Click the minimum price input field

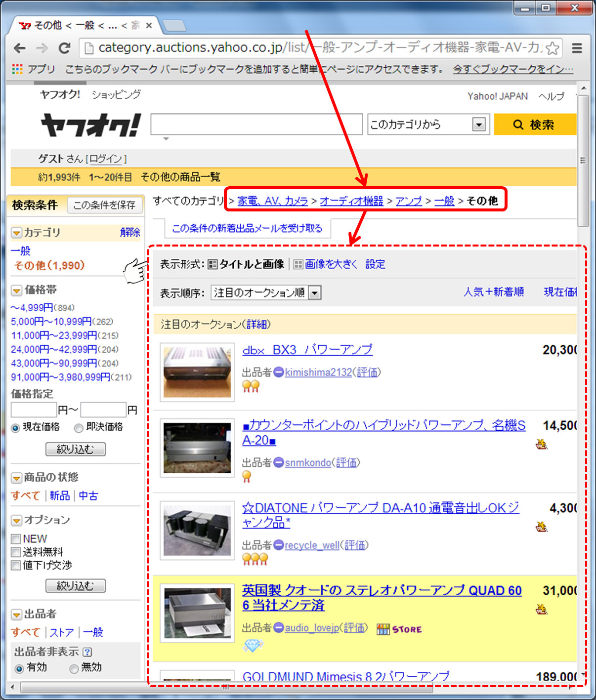34,410
